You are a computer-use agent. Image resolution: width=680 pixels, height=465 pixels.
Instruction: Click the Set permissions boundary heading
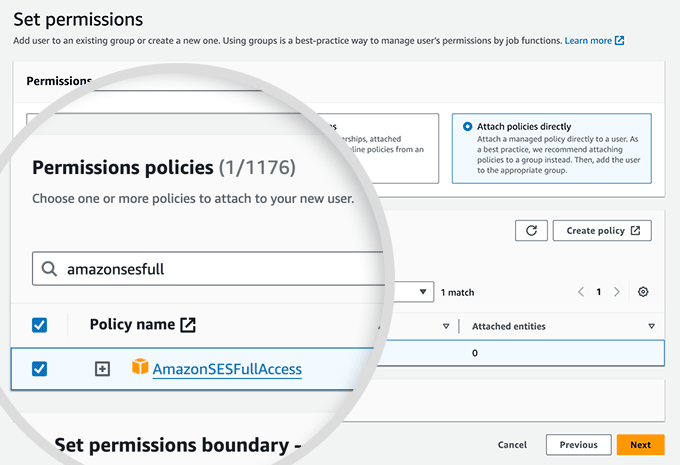tap(178, 445)
